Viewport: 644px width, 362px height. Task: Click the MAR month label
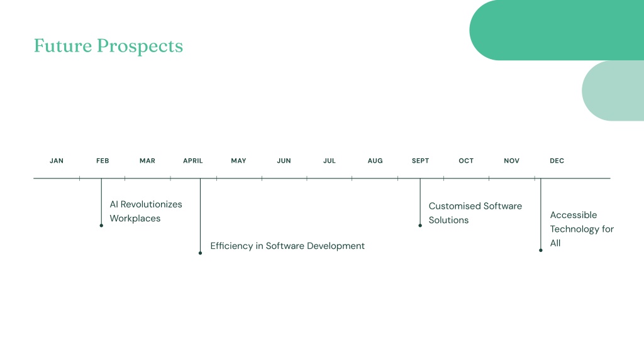[147, 161]
